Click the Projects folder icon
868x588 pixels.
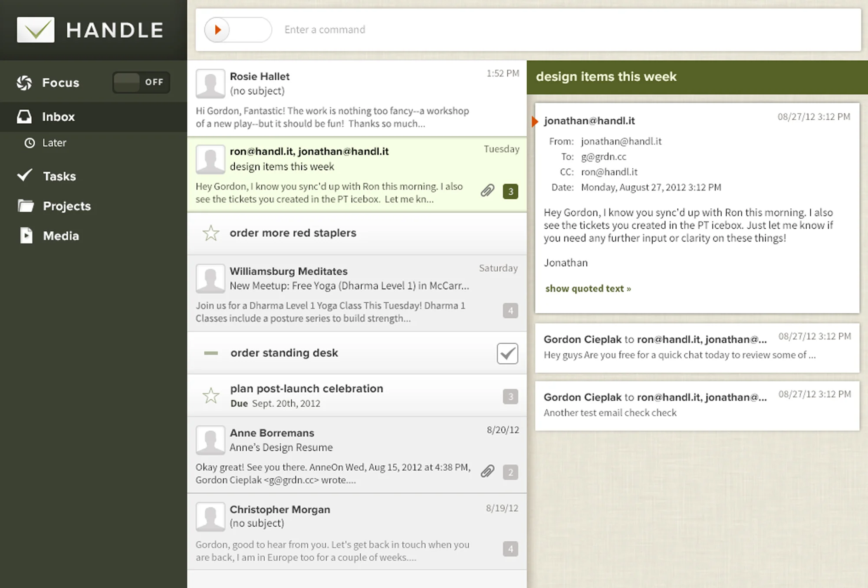pos(26,205)
